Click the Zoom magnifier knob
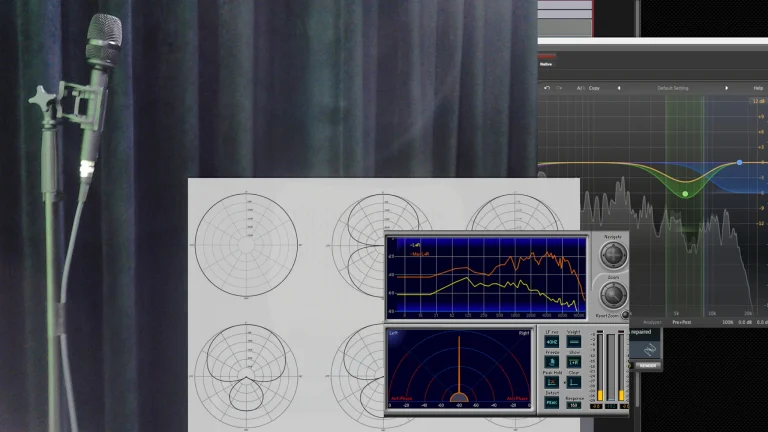 pyautogui.click(x=613, y=294)
